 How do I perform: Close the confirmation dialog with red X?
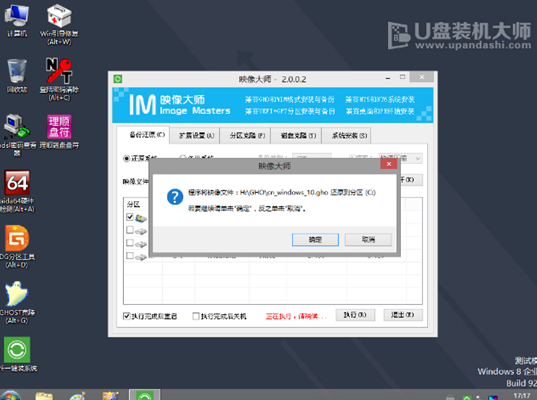389,164
